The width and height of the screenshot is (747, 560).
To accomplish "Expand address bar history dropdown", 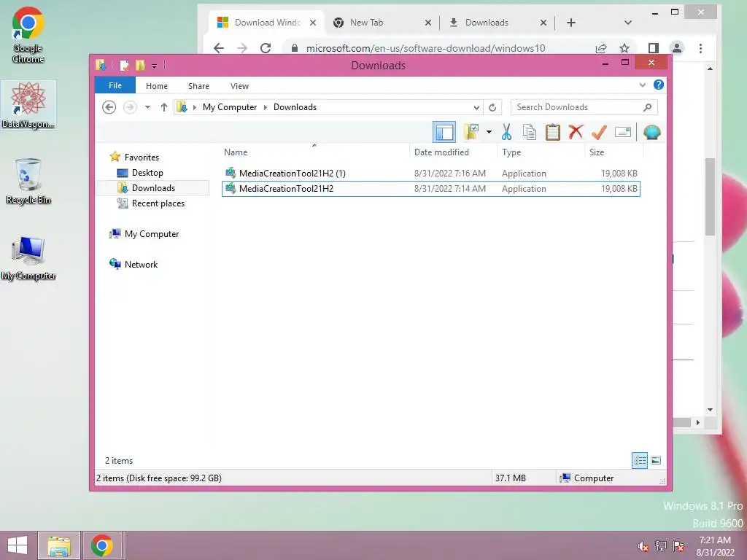I will tap(476, 108).
